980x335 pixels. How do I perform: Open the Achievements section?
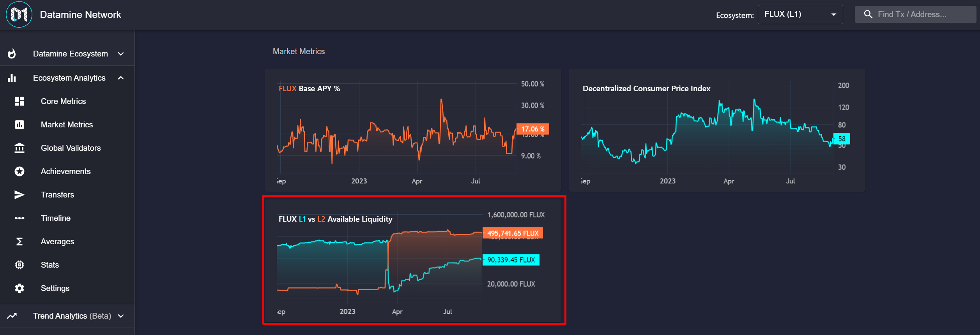[65, 171]
